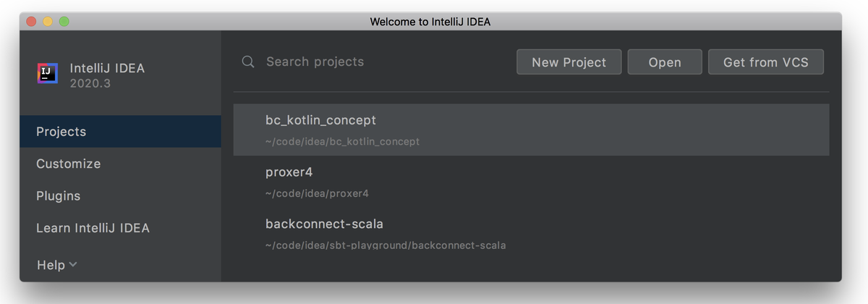Click the IntelliJ IDEA logo icon

pyautogui.click(x=47, y=74)
